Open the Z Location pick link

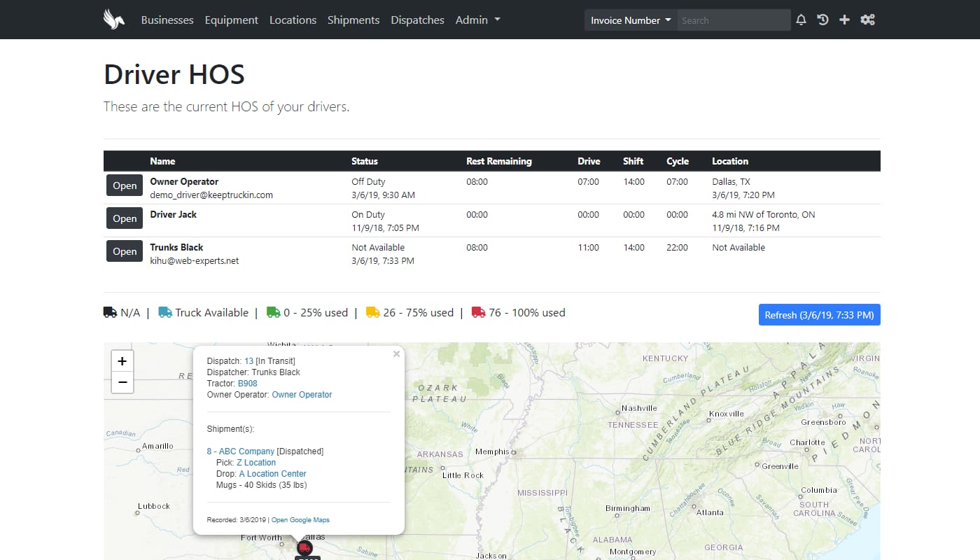coord(256,463)
